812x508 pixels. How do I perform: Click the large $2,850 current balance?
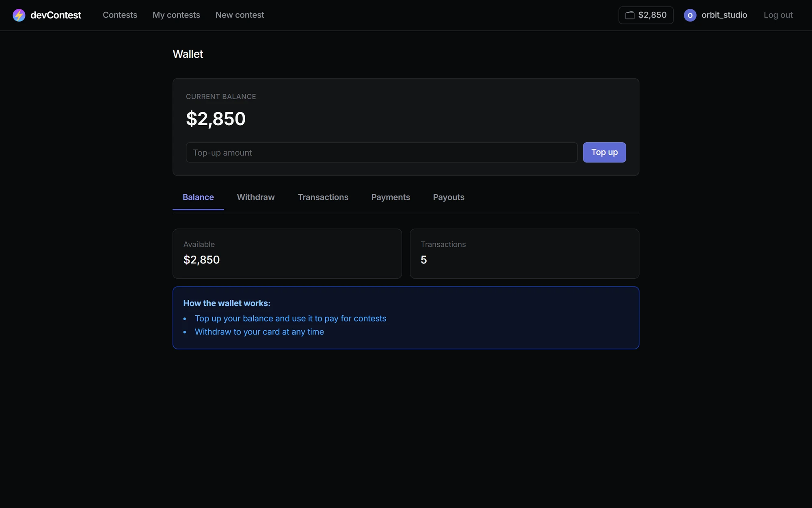[216, 119]
